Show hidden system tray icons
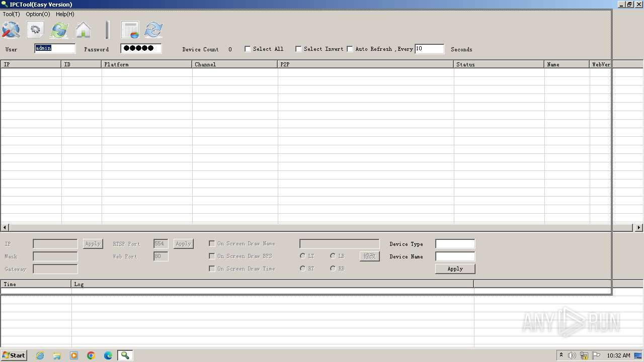The image size is (644, 362). pos(561,355)
